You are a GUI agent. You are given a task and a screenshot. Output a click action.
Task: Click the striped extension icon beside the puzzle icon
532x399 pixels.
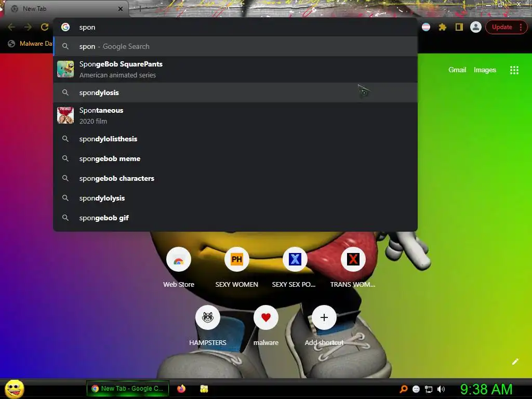pos(426,27)
